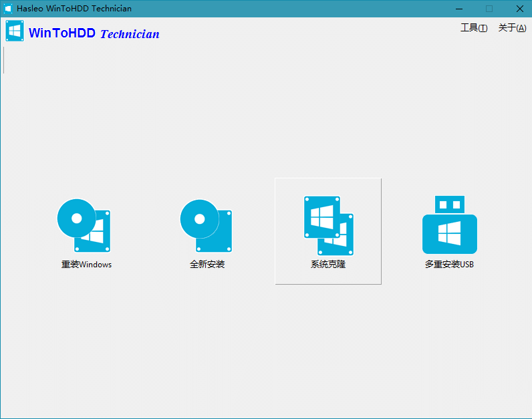Image resolution: width=532 pixels, height=419 pixels.
Task: Select the 系统克隆 text label
Action: tap(328, 265)
